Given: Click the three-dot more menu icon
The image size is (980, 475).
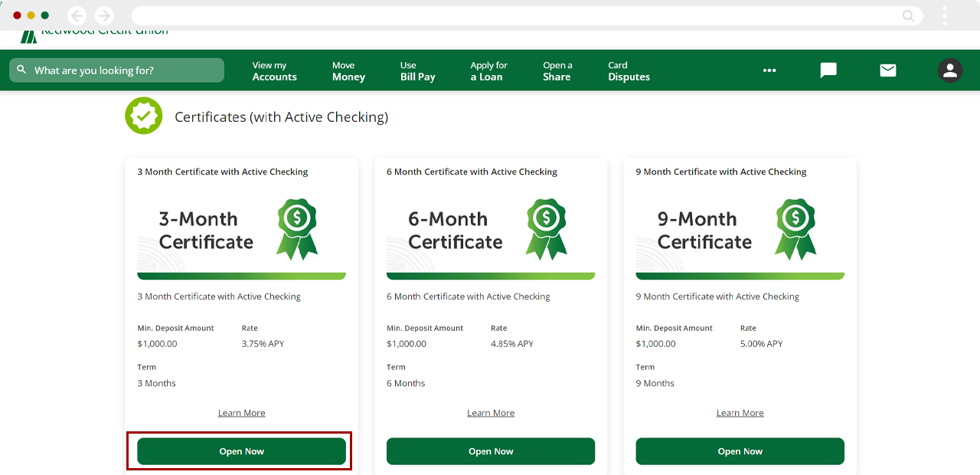Looking at the screenshot, I should (769, 70).
